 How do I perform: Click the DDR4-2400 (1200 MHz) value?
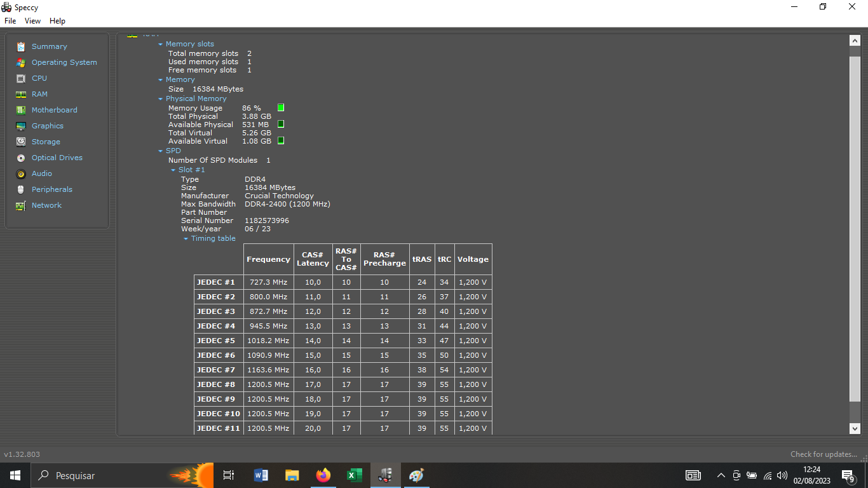(x=287, y=204)
